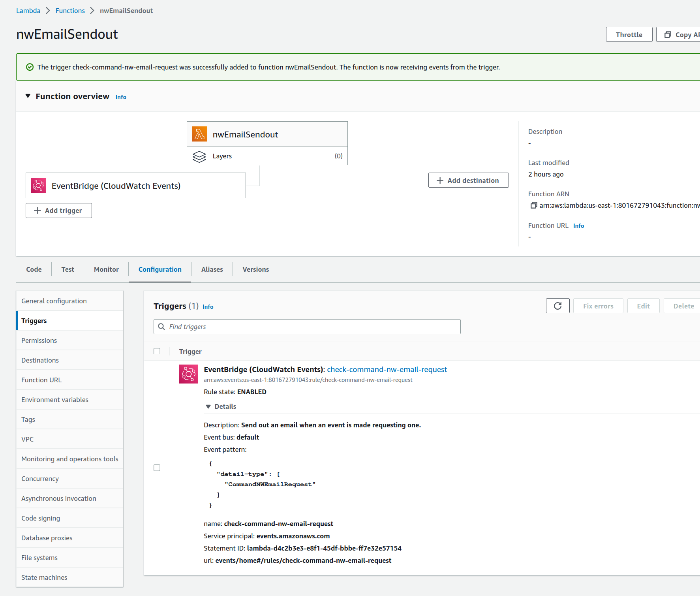
Task: Open Environment variables settings
Action: point(70,400)
